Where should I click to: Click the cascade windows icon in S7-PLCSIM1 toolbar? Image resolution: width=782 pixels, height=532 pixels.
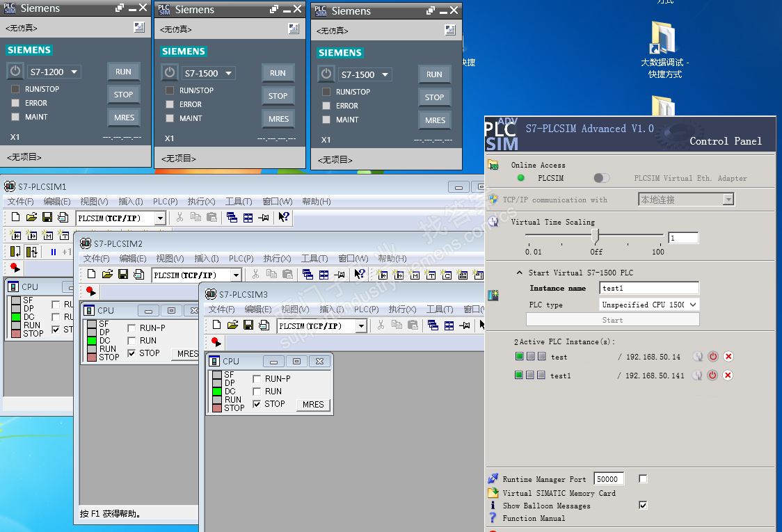pos(232,218)
